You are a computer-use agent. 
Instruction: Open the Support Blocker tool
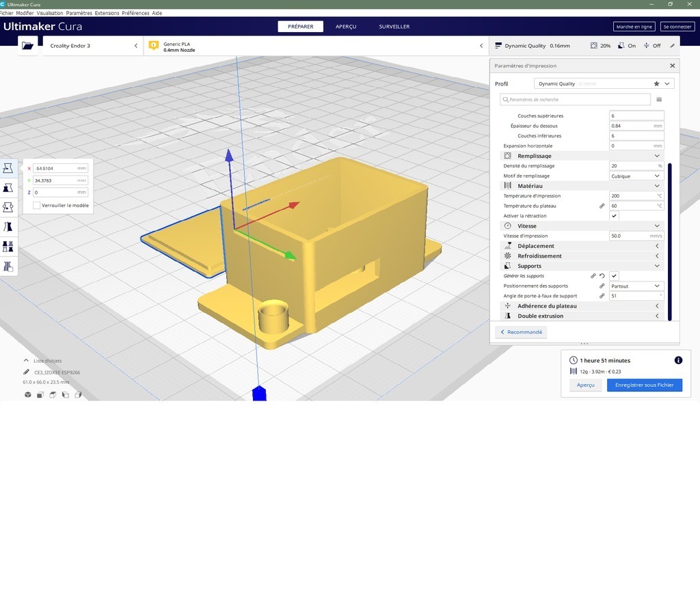coord(9,267)
